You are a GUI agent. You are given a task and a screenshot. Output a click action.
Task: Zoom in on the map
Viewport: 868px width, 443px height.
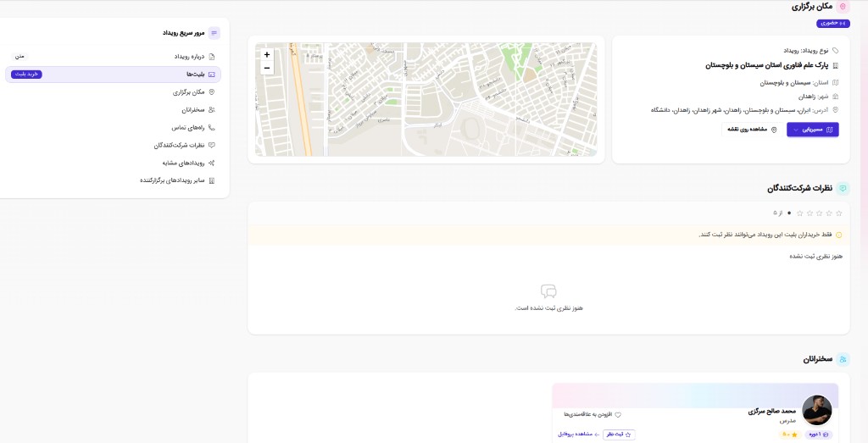[x=267, y=55]
